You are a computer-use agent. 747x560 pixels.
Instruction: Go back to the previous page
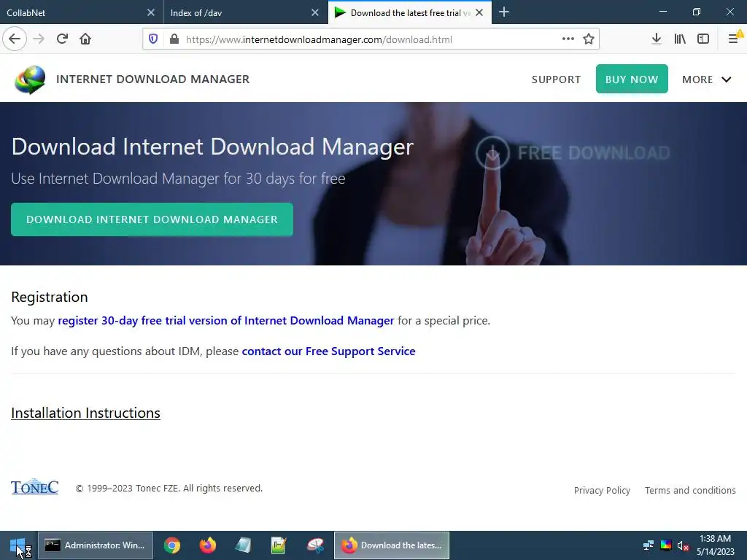(x=15, y=39)
